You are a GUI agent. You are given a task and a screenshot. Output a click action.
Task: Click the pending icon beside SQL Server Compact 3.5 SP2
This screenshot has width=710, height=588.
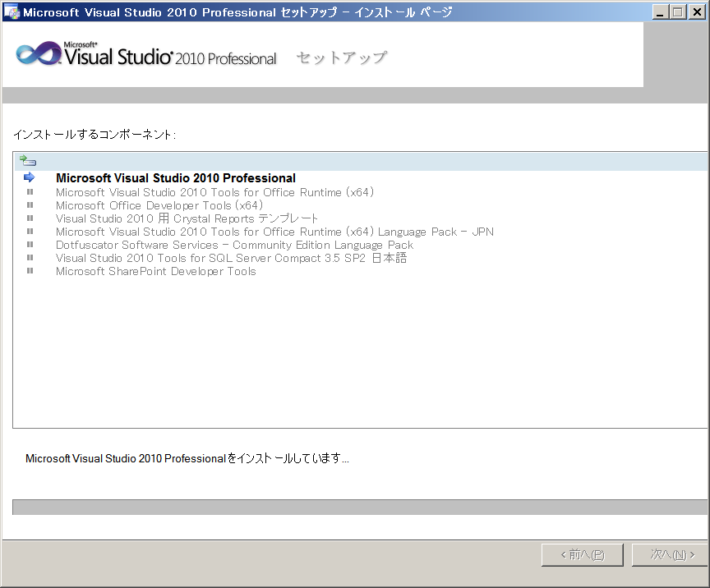click(30, 258)
